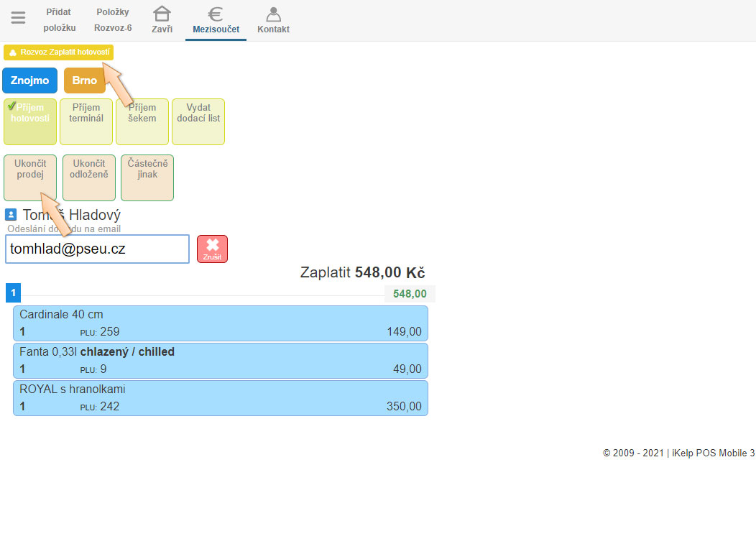The image size is (756, 544).
Task: Select the Cardinale 40 cm item row
Action: pyautogui.click(x=220, y=323)
